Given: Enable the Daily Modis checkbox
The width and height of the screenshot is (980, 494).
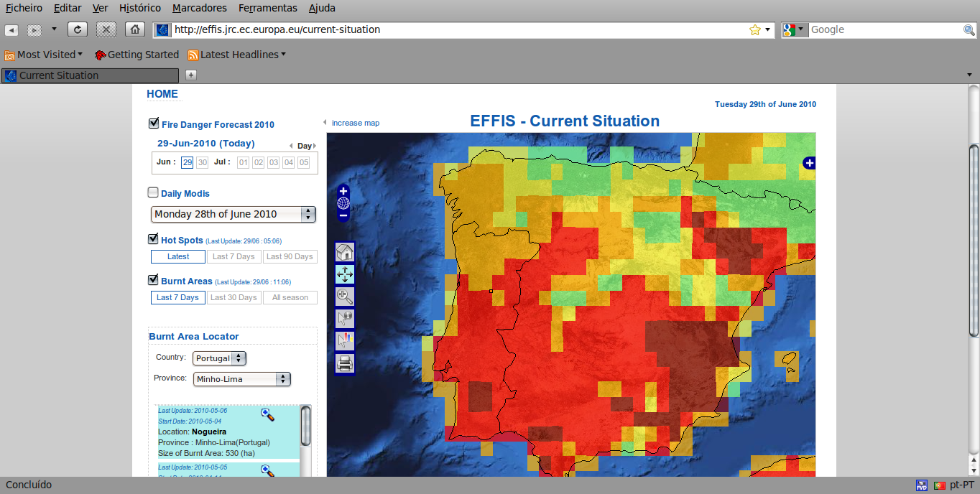Looking at the screenshot, I should [153, 192].
